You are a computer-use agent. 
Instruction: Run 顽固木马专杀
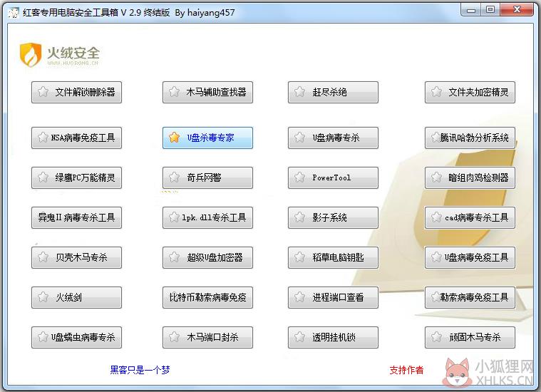(x=470, y=338)
